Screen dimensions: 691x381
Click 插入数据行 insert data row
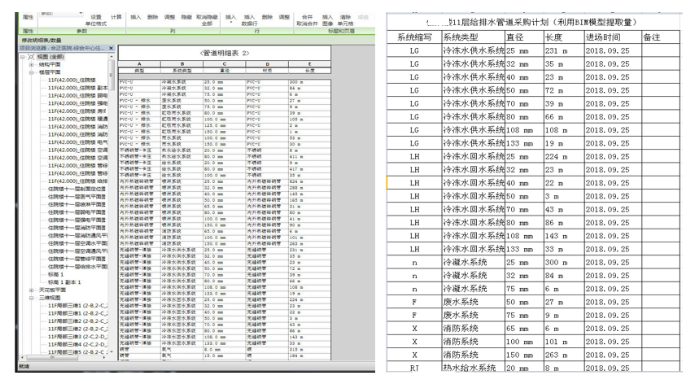pos(249,20)
